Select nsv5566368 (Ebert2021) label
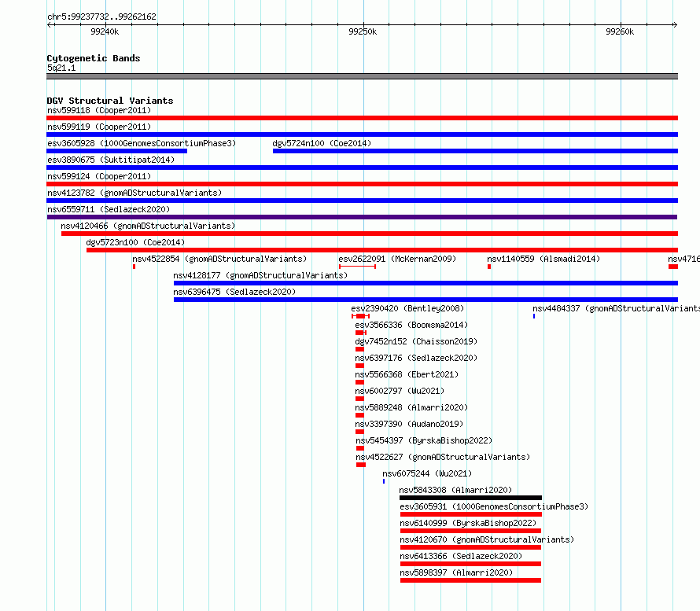This screenshot has width=700, height=611. 407,374
